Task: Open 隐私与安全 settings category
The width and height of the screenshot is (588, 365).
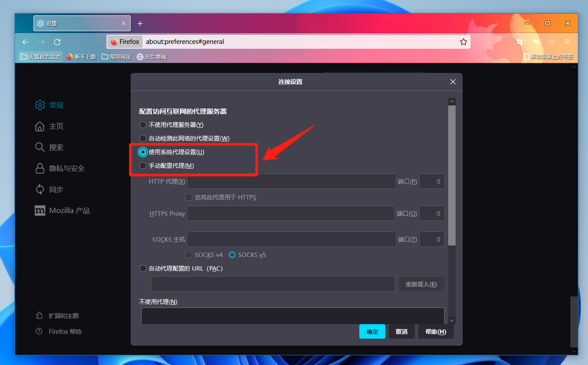Action: coord(60,168)
